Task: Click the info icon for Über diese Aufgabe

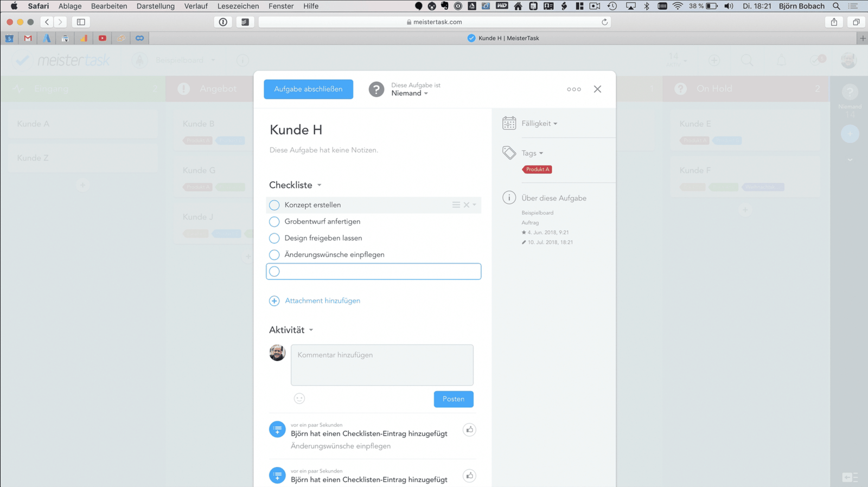Action: [509, 197]
